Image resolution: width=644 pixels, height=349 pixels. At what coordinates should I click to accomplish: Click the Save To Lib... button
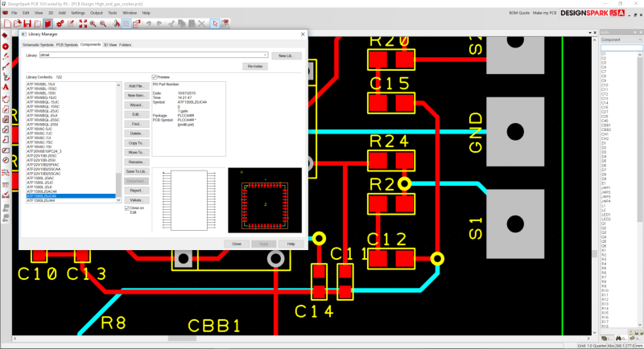point(136,171)
